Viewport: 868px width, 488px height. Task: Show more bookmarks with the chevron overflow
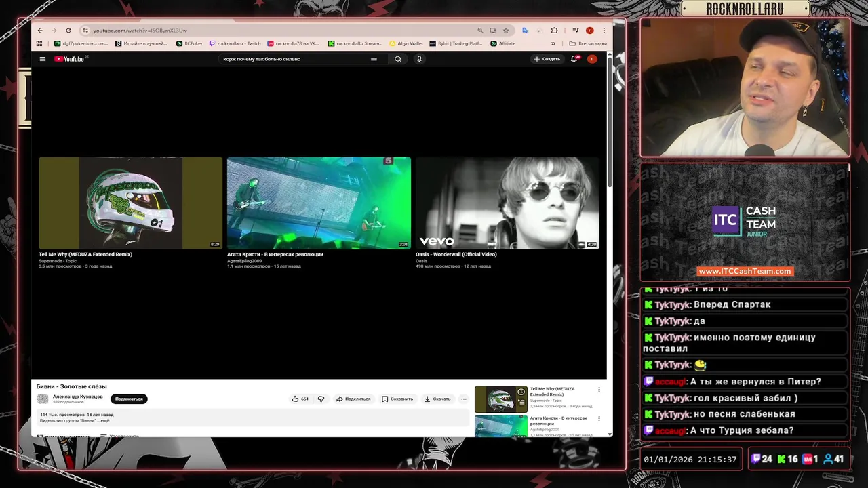pyautogui.click(x=555, y=43)
